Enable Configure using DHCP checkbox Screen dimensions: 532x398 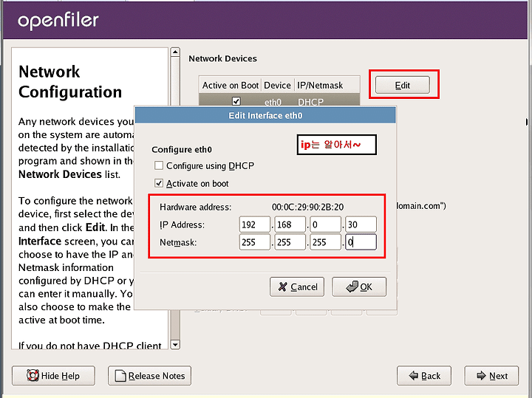click(158, 165)
